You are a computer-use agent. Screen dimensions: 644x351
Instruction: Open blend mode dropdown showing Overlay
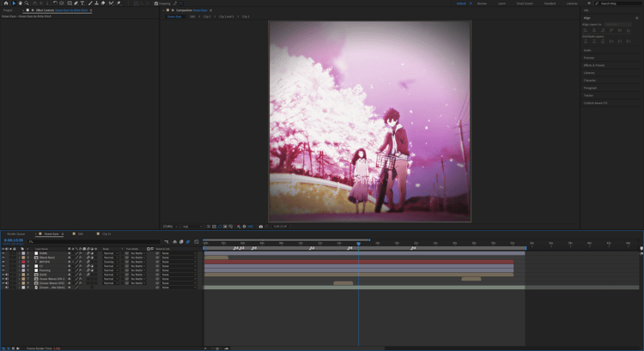(111, 262)
